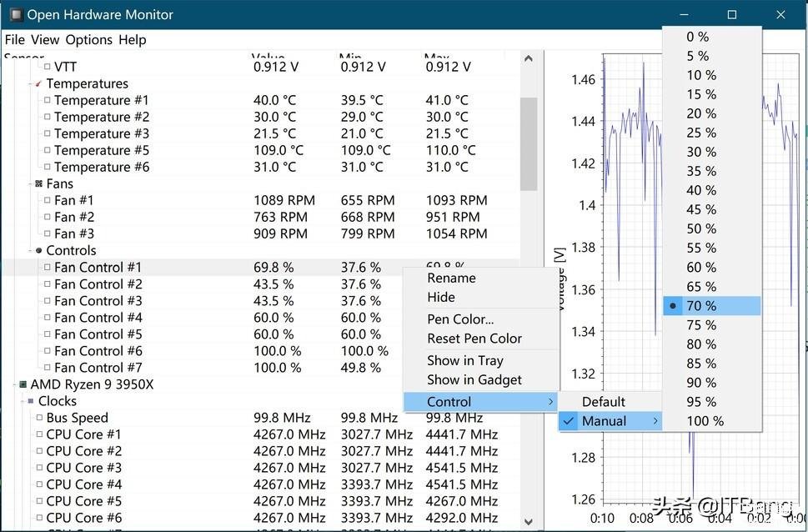Select the Fan #2 row
The height and width of the screenshot is (532, 808).
(260, 217)
